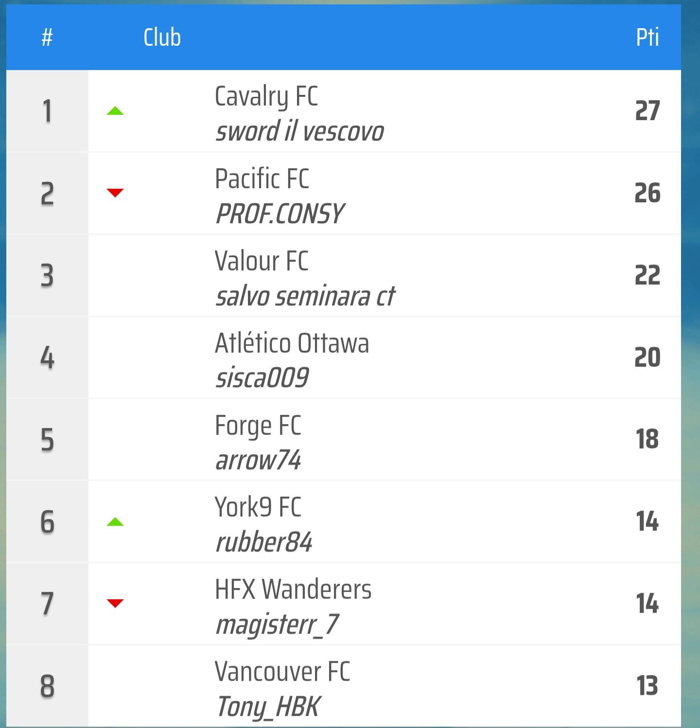The width and height of the screenshot is (700, 728).
Task: Sort by the Pti column header
Action: click(x=647, y=37)
